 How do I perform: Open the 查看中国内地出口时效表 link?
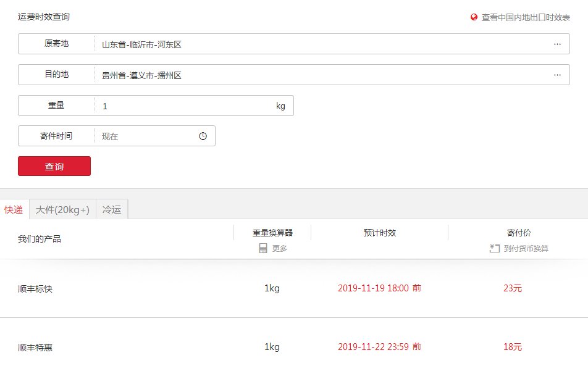[525, 17]
